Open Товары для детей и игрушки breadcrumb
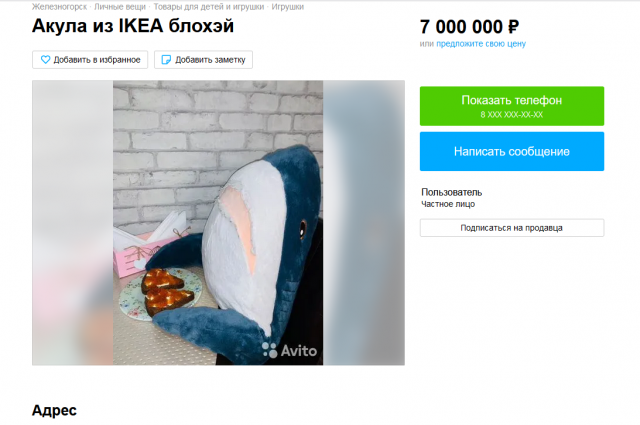This screenshot has height=425, width=640. click(x=209, y=7)
